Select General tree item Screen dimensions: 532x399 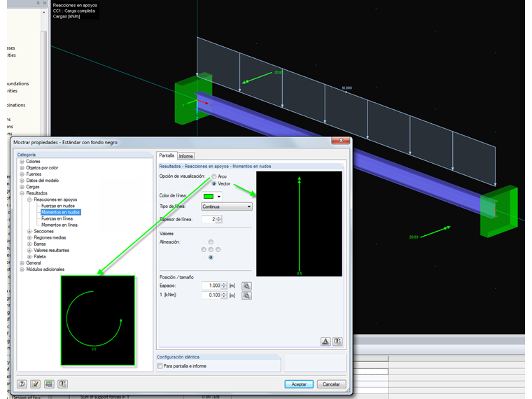[34, 263]
